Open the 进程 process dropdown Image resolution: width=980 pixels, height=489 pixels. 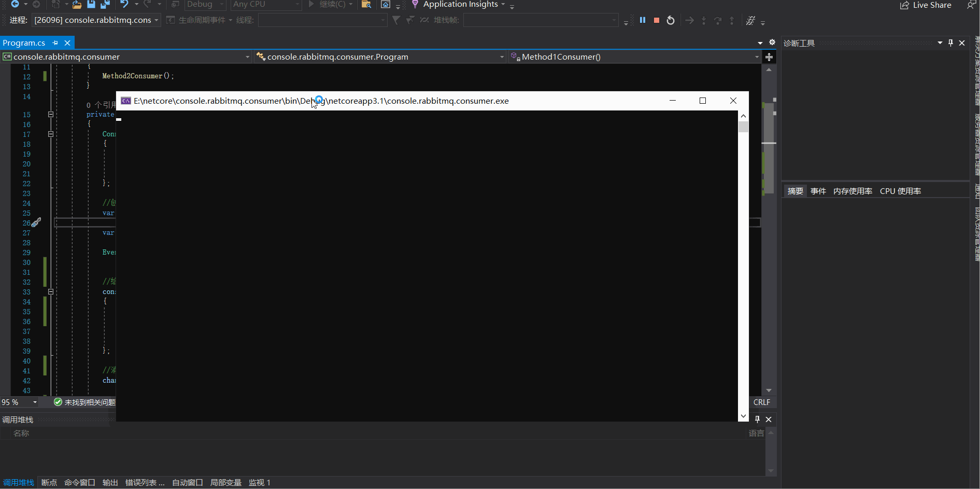[97, 20]
